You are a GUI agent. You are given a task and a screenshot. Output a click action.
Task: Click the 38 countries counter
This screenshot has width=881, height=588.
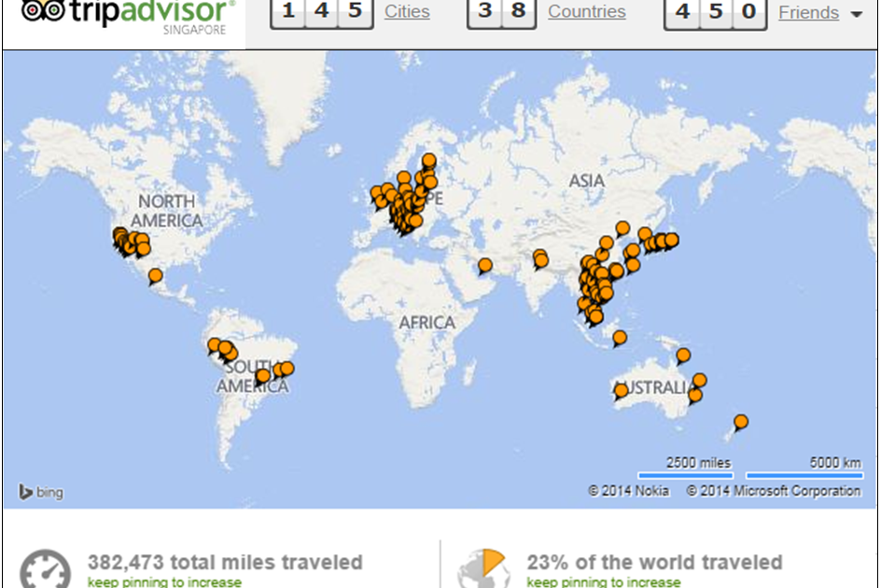[x=501, y=12]
